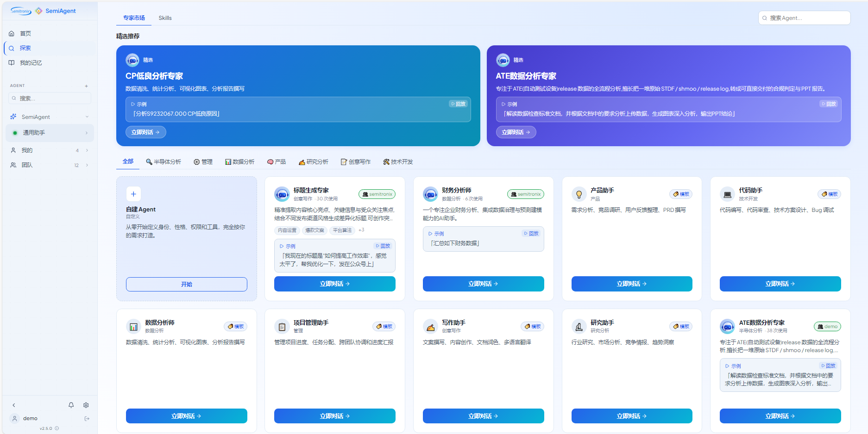Click 财务分析师 robot avatar
868x434 pixels.
pyautogui.click(x=430, y=194)
